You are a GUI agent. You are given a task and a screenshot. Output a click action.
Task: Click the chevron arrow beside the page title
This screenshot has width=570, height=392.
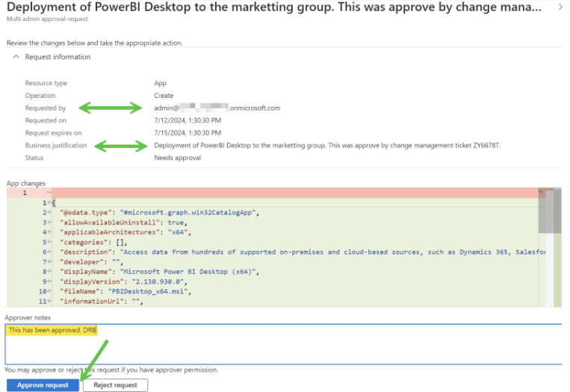point(561,7)
